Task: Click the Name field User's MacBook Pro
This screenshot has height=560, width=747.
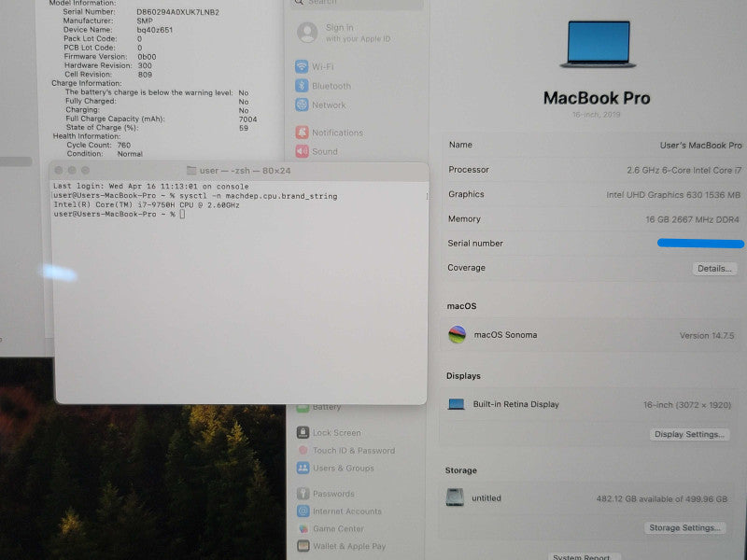Action: point(701,146)
